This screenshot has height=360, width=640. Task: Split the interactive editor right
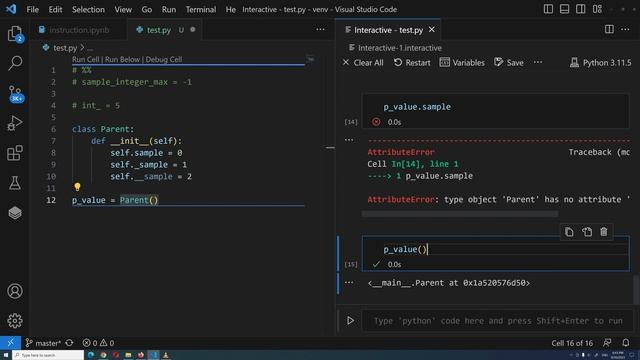(609, 29)
